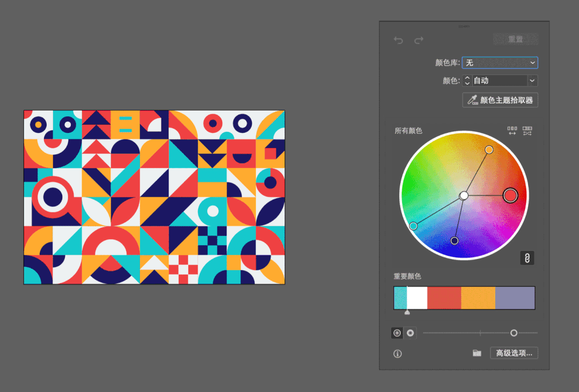Select the red handle on color wheel

pyautogui.click(x=510, y=195)
